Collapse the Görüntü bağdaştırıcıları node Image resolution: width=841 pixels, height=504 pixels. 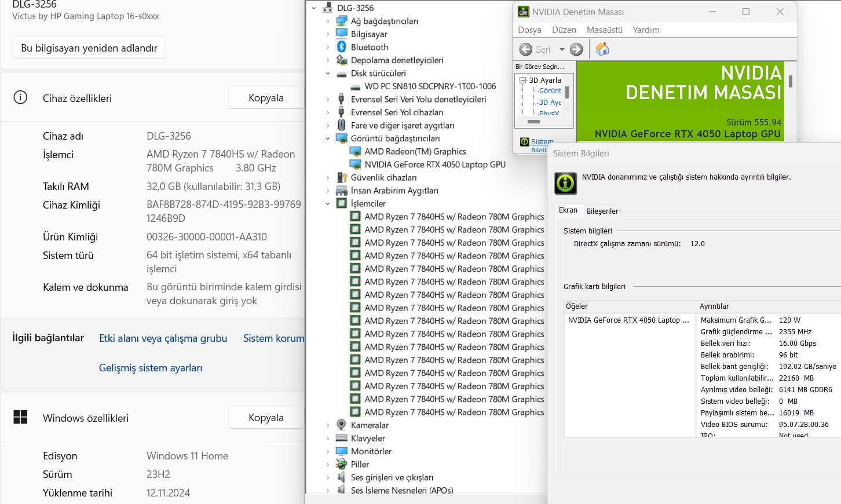coord(328,138)
